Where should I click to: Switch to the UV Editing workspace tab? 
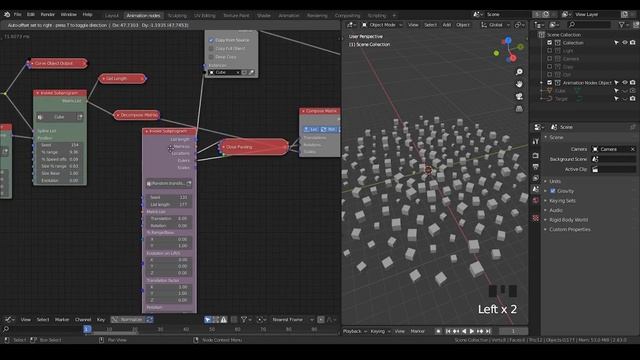[204, 16]
